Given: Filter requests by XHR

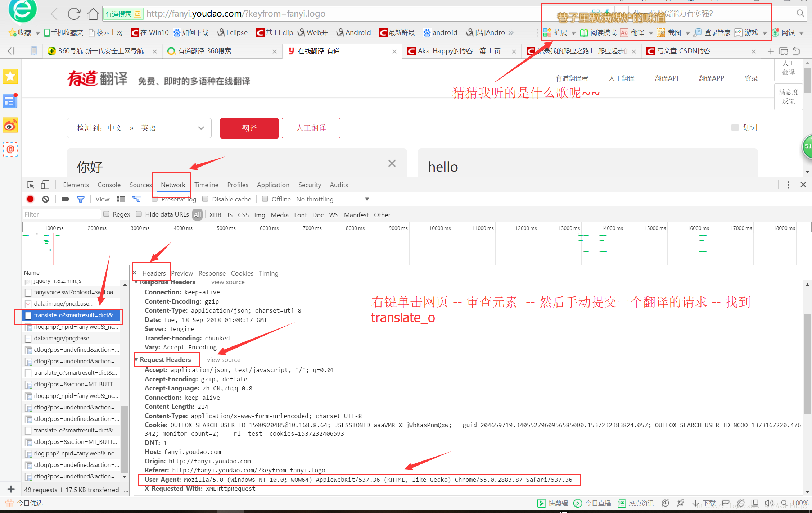Looking at the screenshot, I should pyautogui.click(x=215, y=215).
